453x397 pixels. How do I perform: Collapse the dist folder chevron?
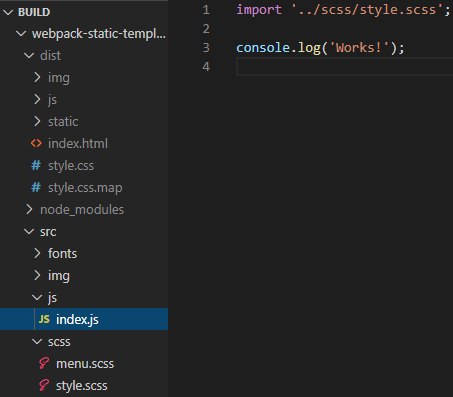29,56
